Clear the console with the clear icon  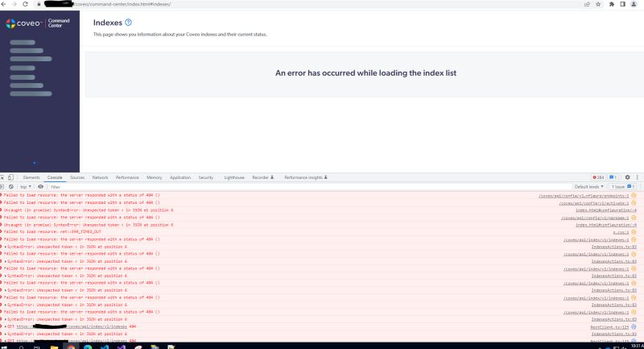click(11, 187)
